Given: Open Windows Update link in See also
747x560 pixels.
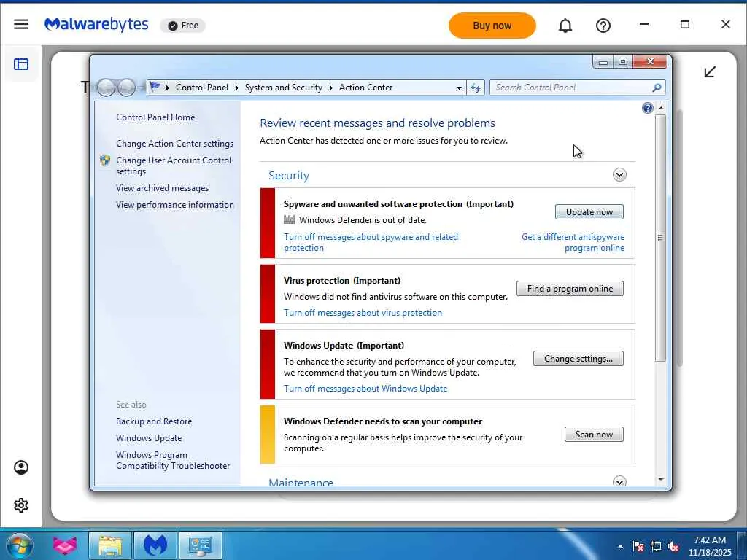Looking at the screenshot, I should point(149,438).
